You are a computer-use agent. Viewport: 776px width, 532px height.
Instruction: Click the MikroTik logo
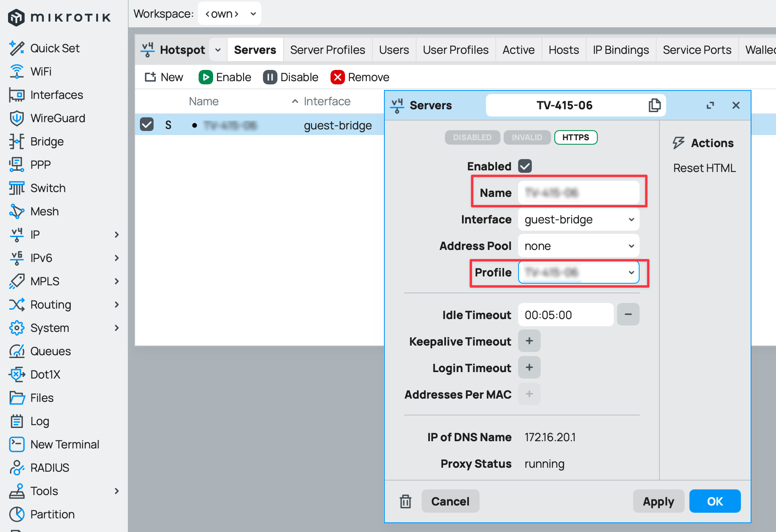(60, 17)
